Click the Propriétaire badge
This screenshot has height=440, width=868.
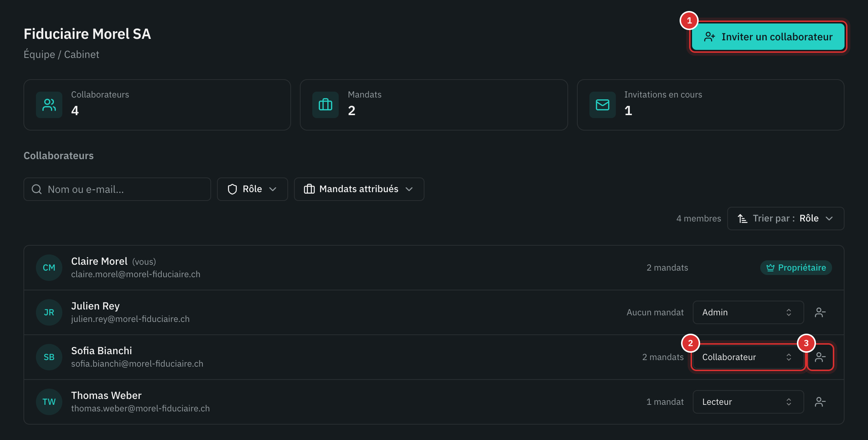click(x=796, y=268)
